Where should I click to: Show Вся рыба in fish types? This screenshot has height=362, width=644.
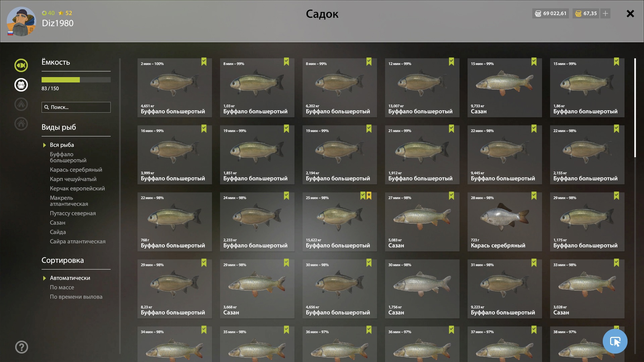62,145
